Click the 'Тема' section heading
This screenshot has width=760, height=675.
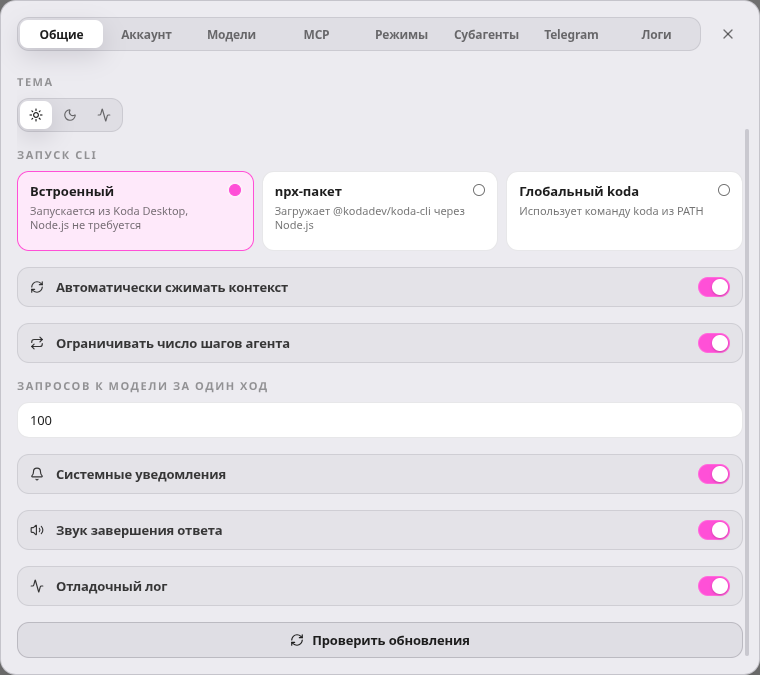point(35,82)
